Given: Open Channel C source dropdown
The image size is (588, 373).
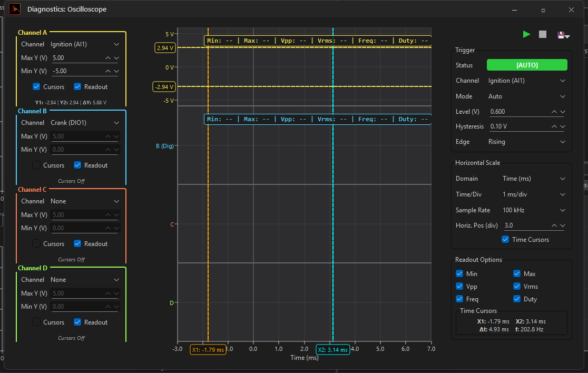Looking at the screenshot, I should 85,201.
